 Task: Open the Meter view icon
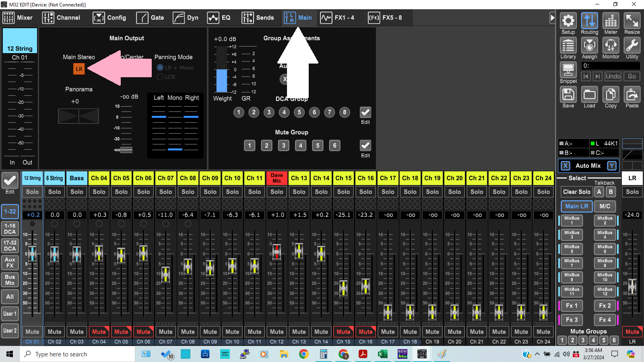tap(611, 21)
